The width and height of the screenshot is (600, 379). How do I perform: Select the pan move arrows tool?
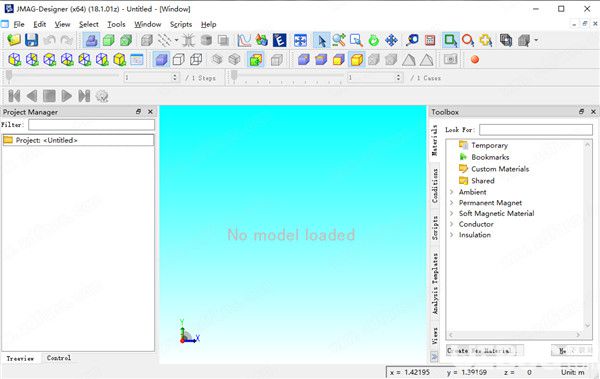coord(391,40)
